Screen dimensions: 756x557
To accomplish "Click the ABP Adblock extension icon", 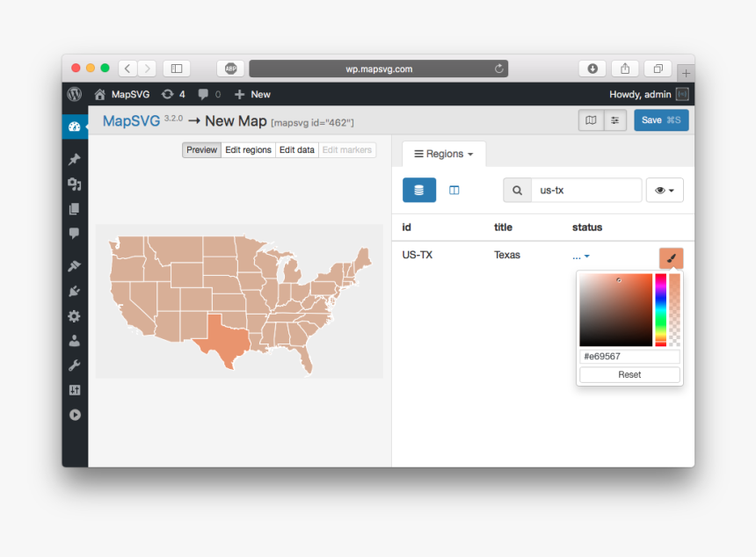I will tap(230, 69).
